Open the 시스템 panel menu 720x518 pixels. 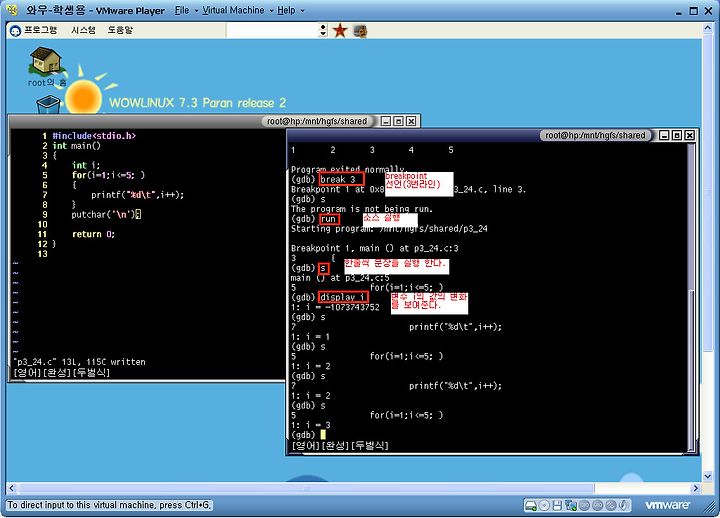[83, 30]
